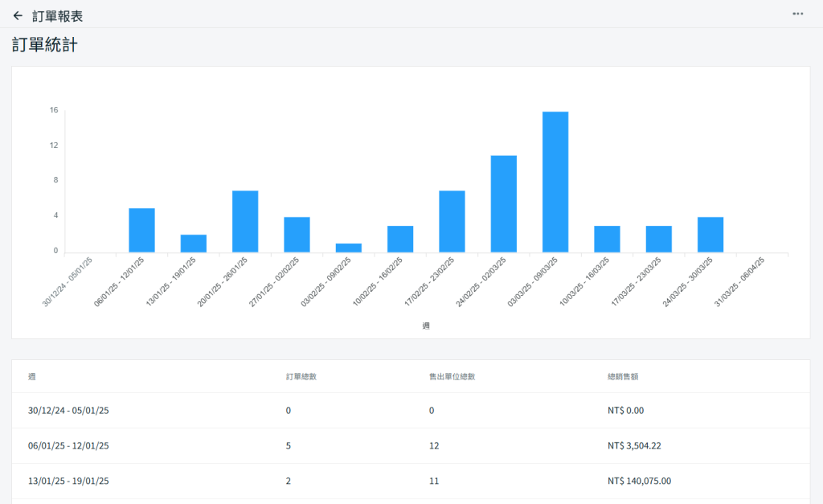This screenshot has height=504, width=823.
Task: Open the three-dot more options menu
Action: click(x=798, y=14)
